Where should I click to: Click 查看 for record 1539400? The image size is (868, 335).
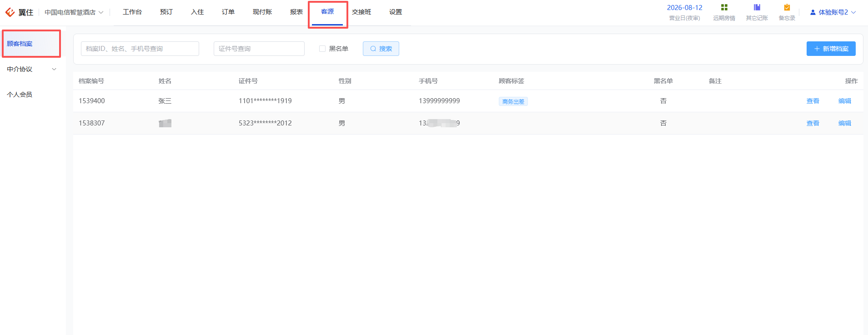pos(813,101)
